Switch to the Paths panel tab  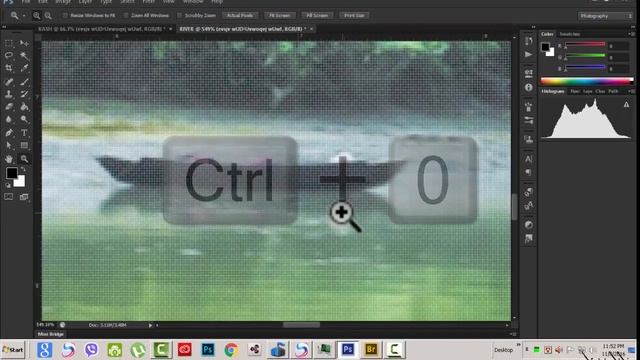613,91
